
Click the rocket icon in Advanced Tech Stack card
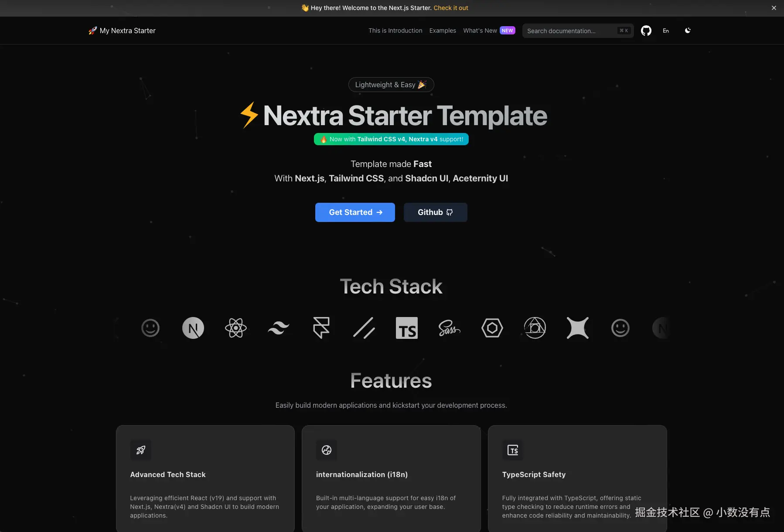(x=141, y=450)
